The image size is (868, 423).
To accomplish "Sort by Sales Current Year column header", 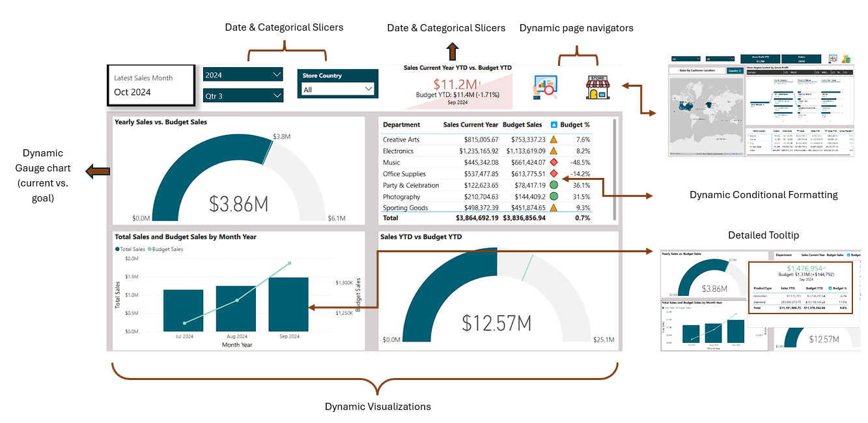I will (x=471, y=124).
